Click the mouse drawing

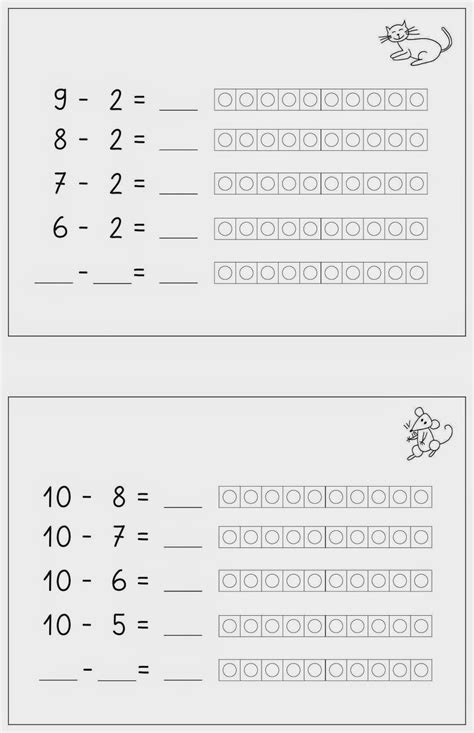pos(428,434)
